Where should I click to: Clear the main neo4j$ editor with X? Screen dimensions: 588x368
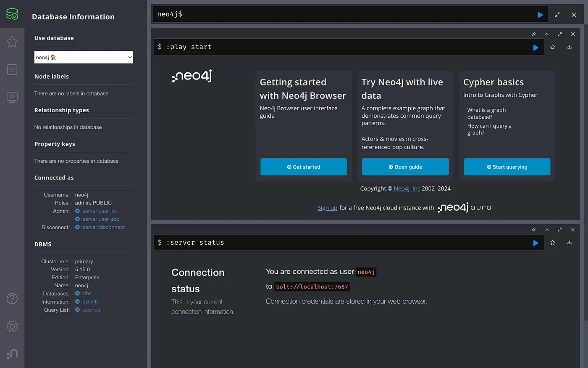pos(574,15)
